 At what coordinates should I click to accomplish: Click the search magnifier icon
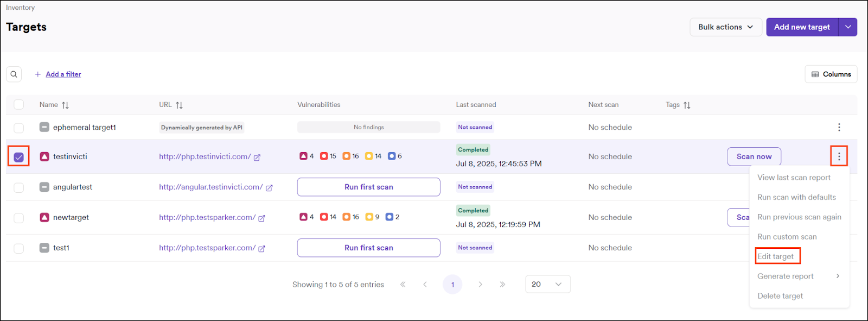14,74
